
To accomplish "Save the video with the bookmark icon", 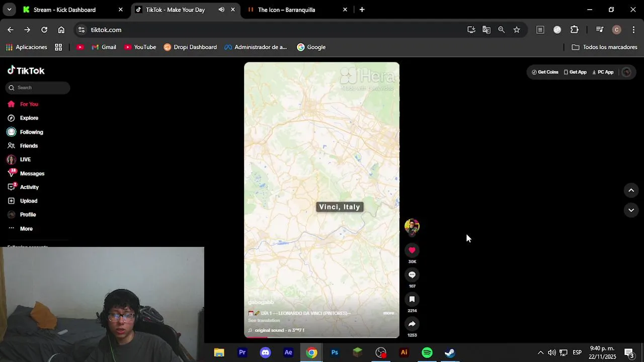I will click(412, 300).
